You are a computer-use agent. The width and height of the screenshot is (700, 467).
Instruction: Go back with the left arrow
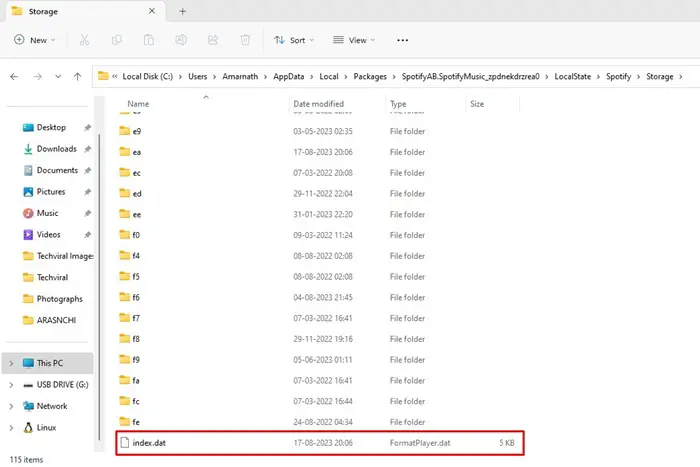tap(14, 77)
